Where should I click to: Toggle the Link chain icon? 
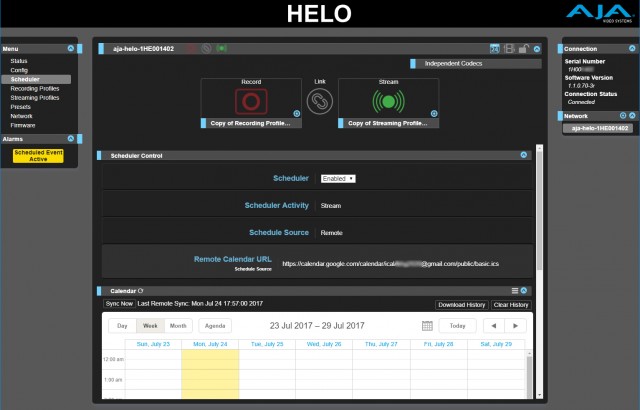319,101
